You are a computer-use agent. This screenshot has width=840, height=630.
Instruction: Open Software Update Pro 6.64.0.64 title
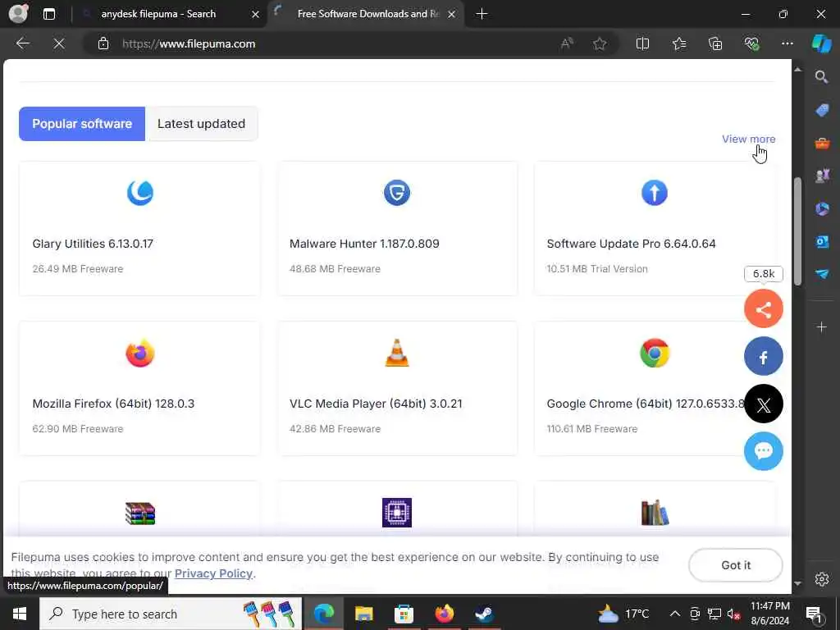pos(631,244)
